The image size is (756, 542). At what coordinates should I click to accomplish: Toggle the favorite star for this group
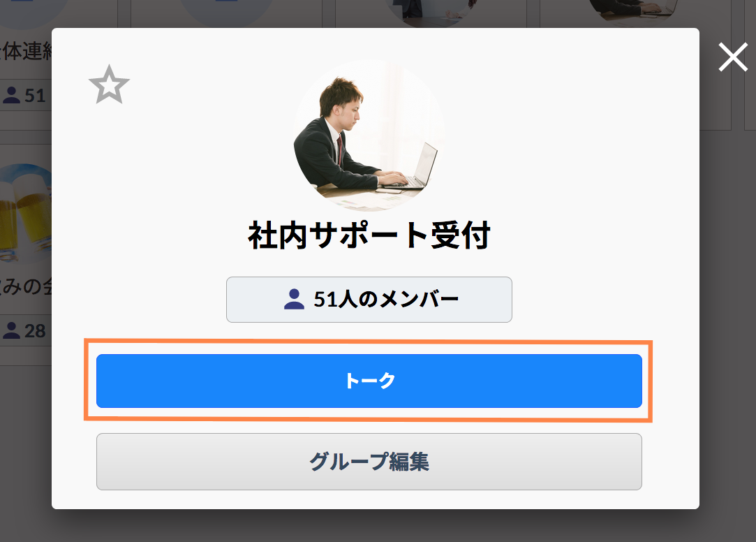coord(109,85)
